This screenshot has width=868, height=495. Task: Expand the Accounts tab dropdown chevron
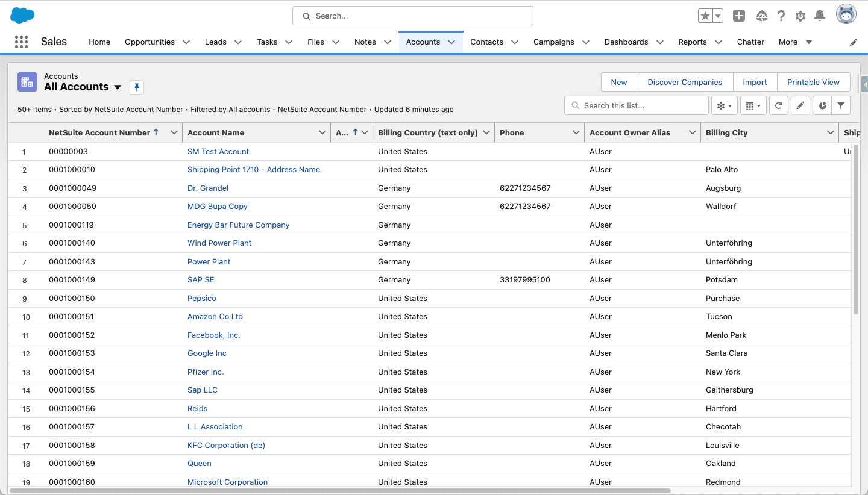[451, 42]
